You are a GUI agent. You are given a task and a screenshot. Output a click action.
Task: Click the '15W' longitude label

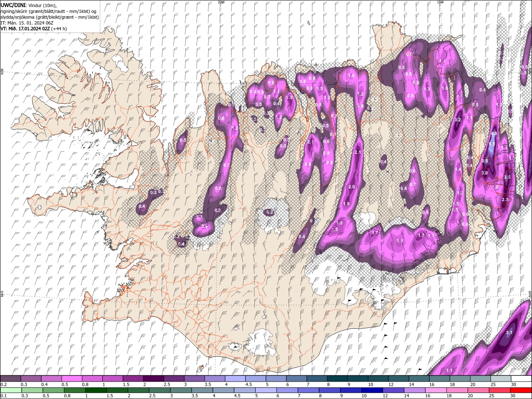(x=440, y=2)
